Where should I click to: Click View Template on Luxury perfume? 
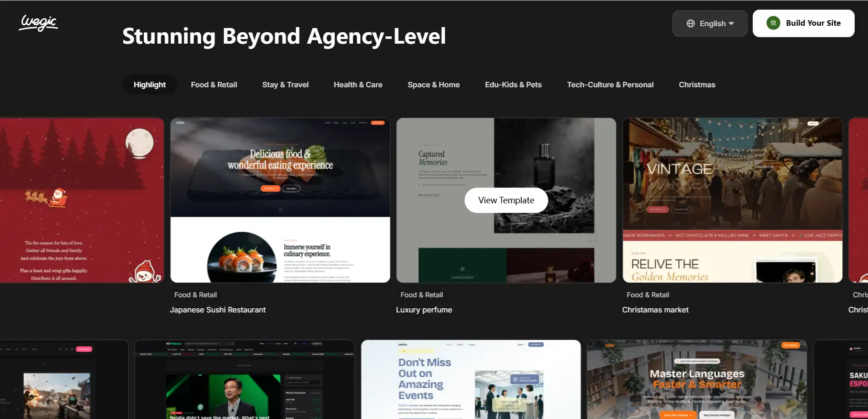pos(506,200)
